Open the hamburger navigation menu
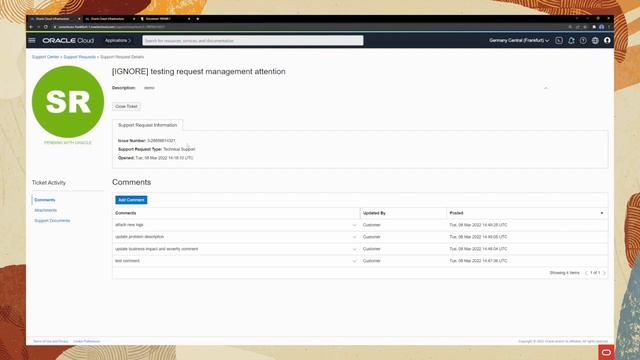640x360 pixels. [32, 40]
